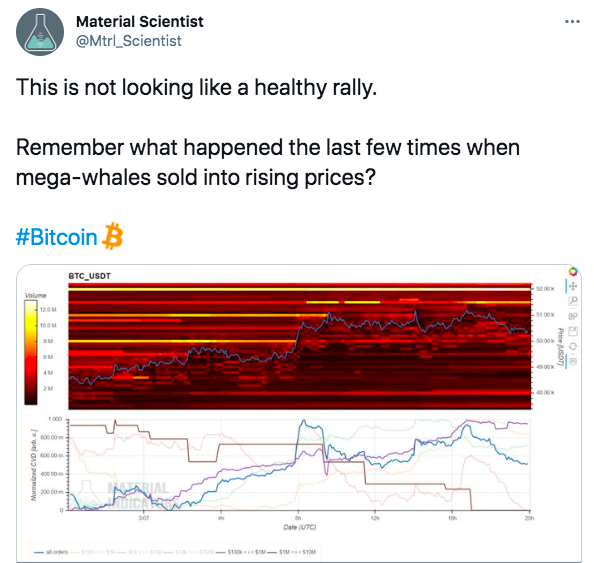Viewport: 594px width, 563px height.
Task: Toggle 'all orders' legend series
Action: click(x=51, y=552)
